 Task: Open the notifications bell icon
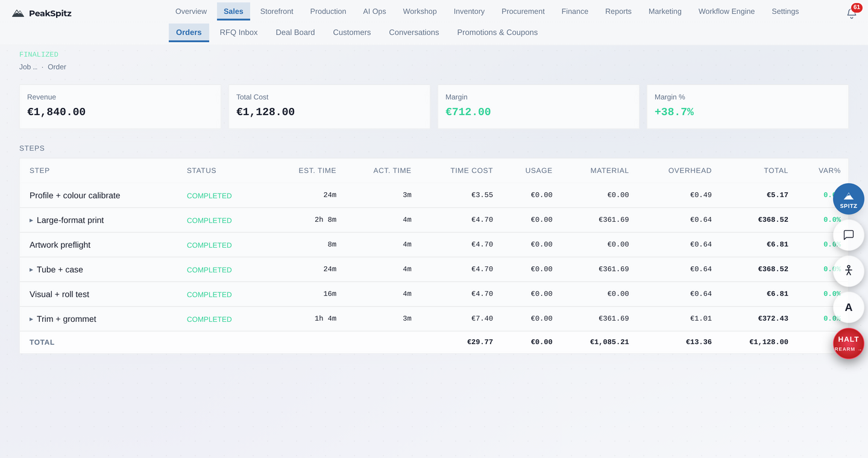(x=851, y=13)
